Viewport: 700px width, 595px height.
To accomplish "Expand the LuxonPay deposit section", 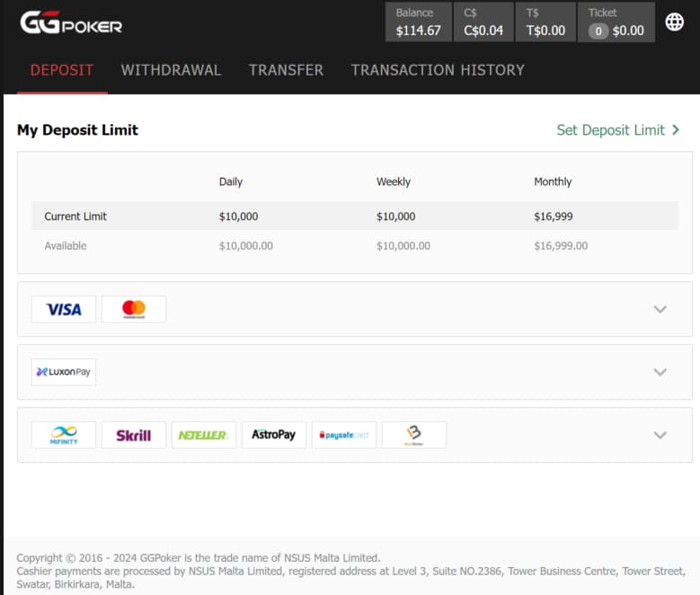I will 660,372.
